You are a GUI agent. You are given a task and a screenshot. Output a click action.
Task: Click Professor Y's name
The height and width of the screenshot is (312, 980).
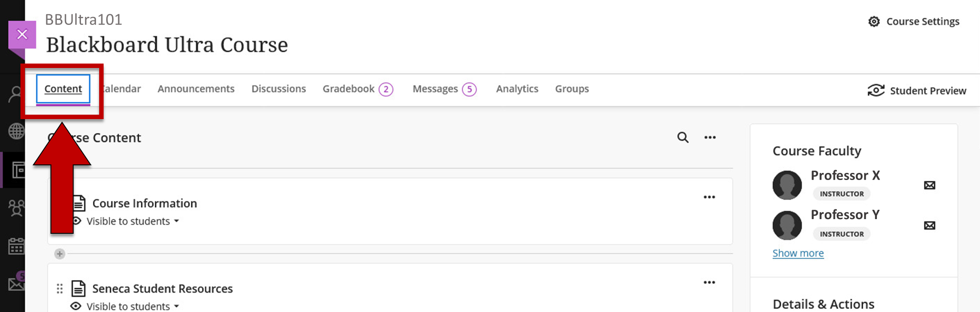pos(845,215)
